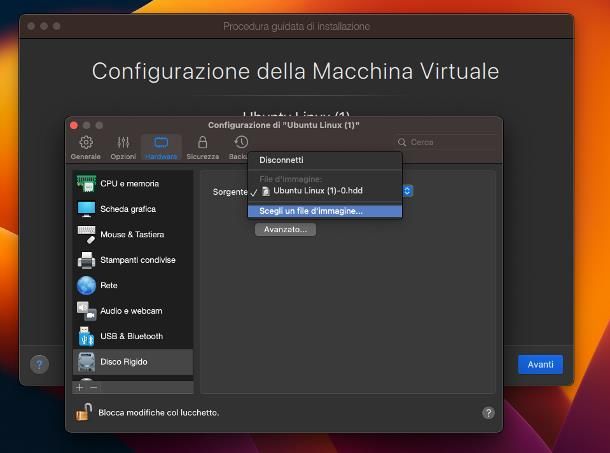Select Mouse & Tastiera in sidebar
This screenshot has height=453, width=610.
coord(133,234)
